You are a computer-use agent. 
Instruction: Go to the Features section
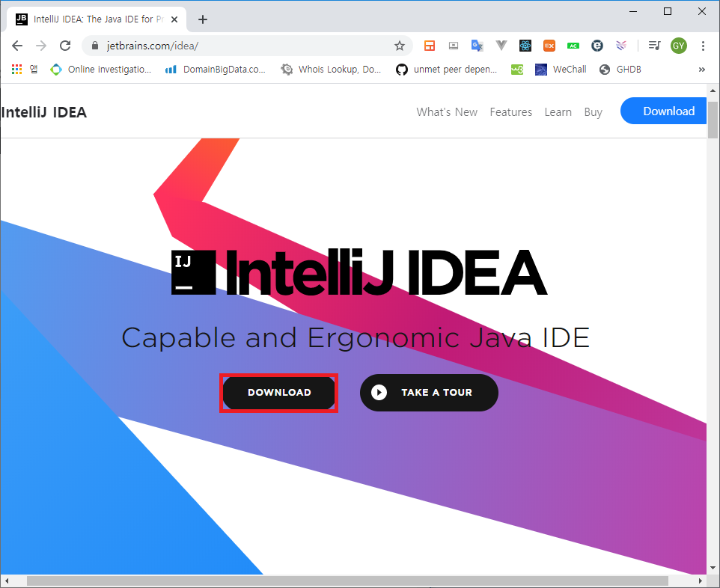[x=510, y=112]
